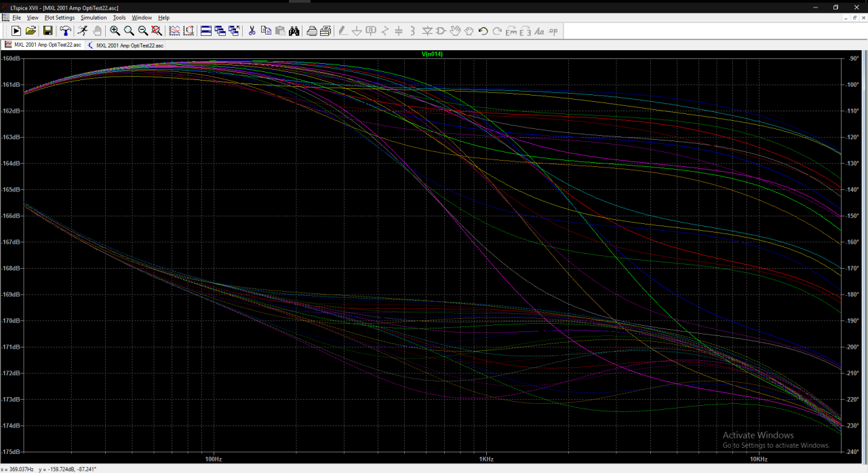This screenshot has height=473, width=868.
Task: Switch to the second MXL 2001 Amp schematic tab
Action: pos(125,45)
